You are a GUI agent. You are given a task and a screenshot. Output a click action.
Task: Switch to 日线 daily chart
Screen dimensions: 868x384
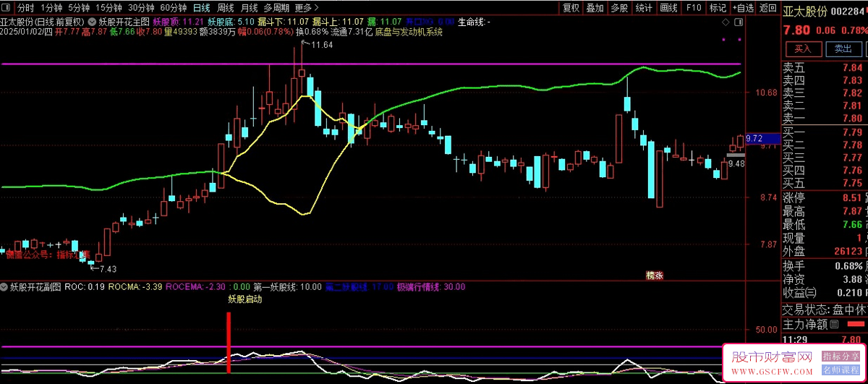coord(201,8)
